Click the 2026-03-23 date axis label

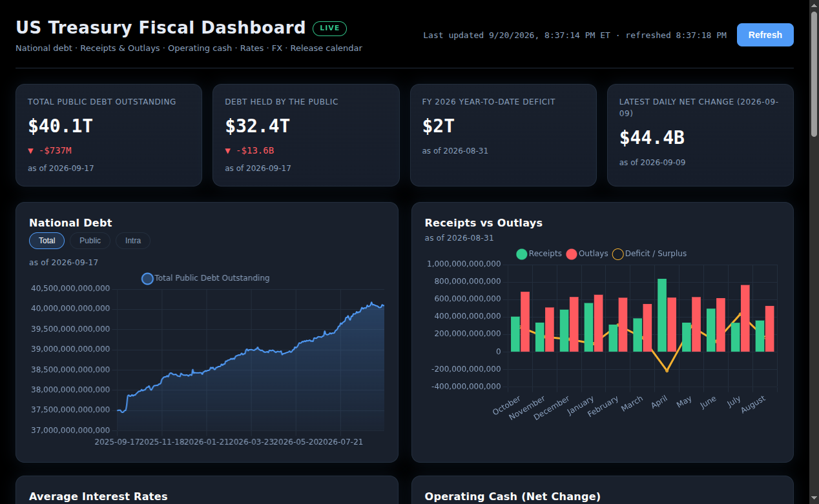tap(252, 441)
